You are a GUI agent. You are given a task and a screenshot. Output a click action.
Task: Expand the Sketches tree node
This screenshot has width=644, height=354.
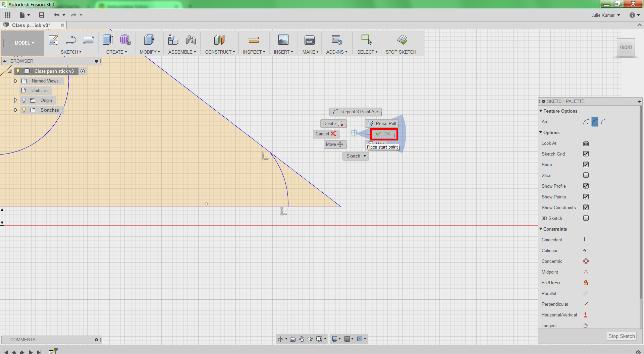(x=15, y=110)
